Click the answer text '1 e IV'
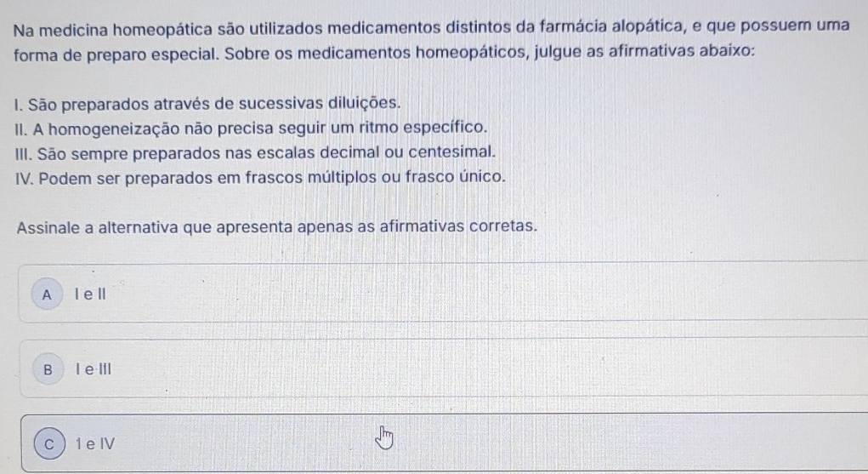The height and width of the screenshot is (474, 868). 94,443
